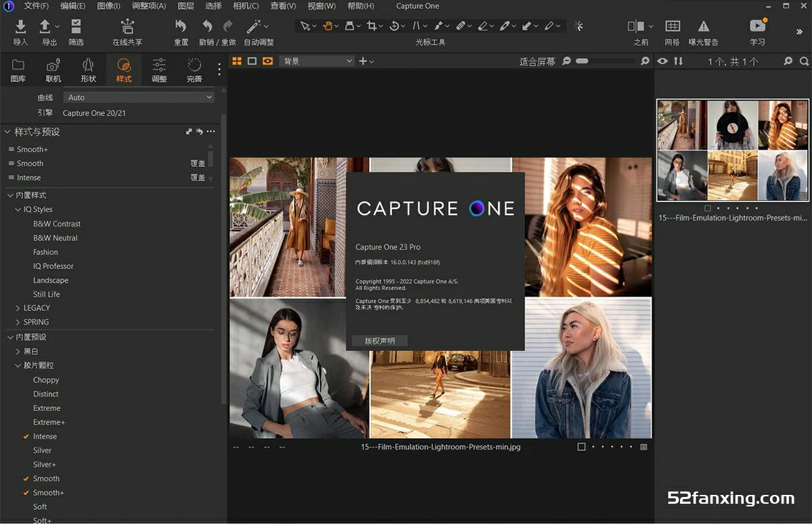Image resolution: width=812 pixels, height=524 pixels.
Task: Select the arrow pointer cursor tool
Action: (x=305, y=26)
